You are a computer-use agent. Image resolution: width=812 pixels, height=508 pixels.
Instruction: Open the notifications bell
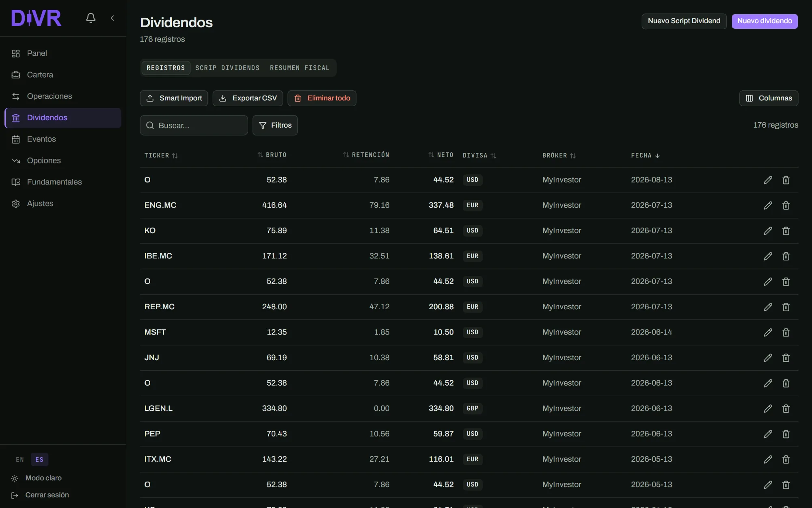[x=91, y=18]
